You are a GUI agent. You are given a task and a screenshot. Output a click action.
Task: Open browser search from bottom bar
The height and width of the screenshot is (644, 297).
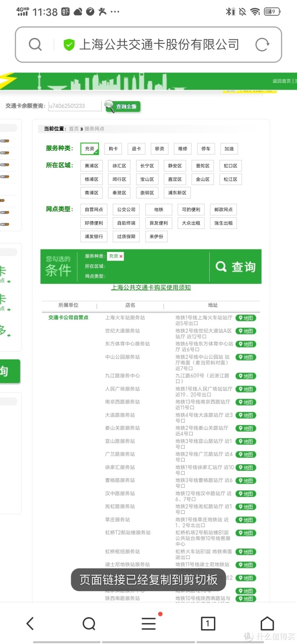tap(89, 623)
